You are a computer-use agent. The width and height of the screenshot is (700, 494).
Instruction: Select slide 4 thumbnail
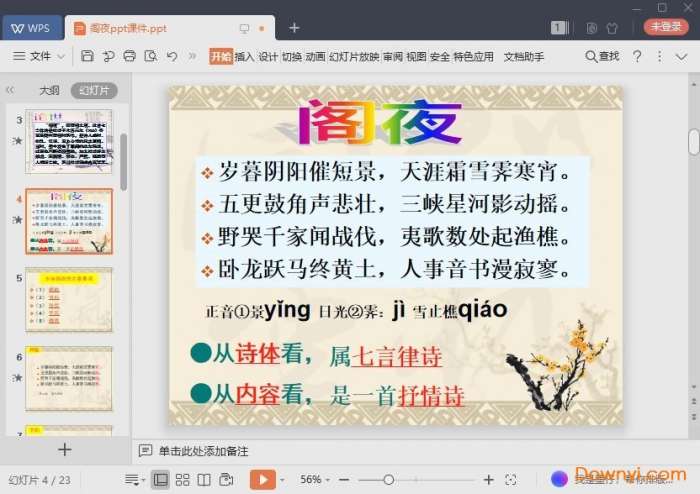coord(69,221)
